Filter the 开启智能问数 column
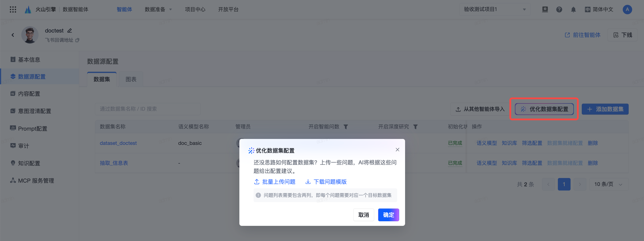 point(346,127)
